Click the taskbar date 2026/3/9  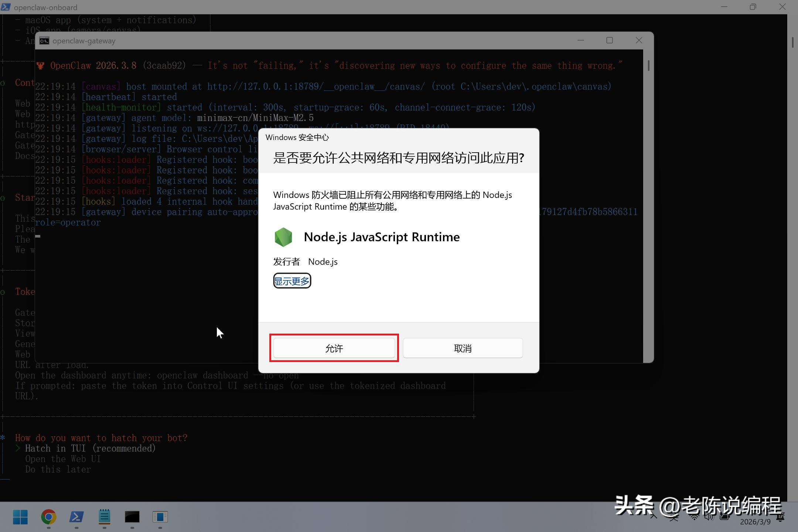click(755, 522)
